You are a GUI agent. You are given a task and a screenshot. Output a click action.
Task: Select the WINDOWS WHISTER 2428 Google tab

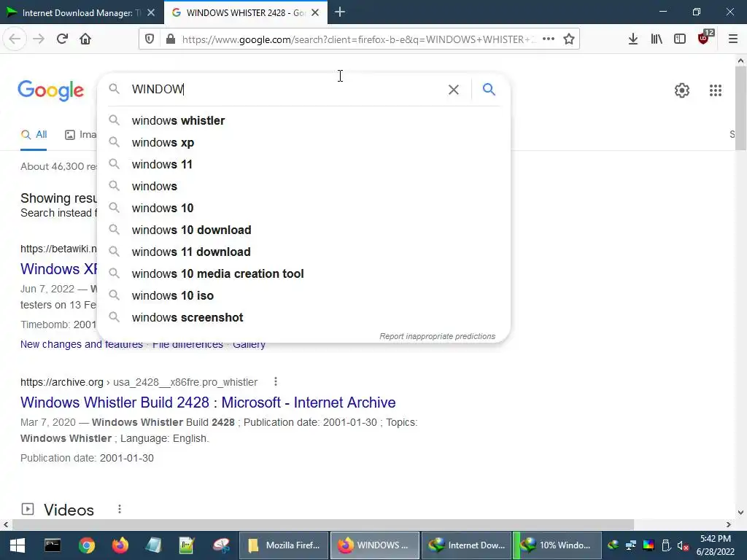pyautogui.click(x=246, y=12)
